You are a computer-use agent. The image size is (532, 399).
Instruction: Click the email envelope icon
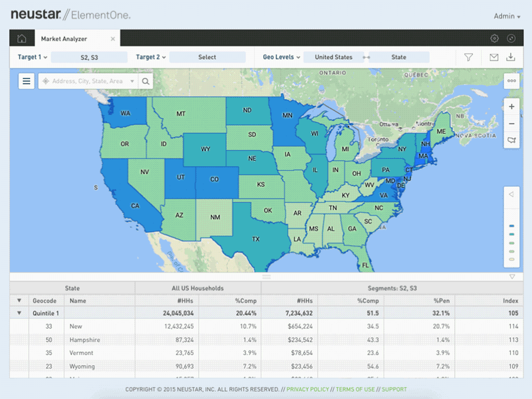coord(494,57)
